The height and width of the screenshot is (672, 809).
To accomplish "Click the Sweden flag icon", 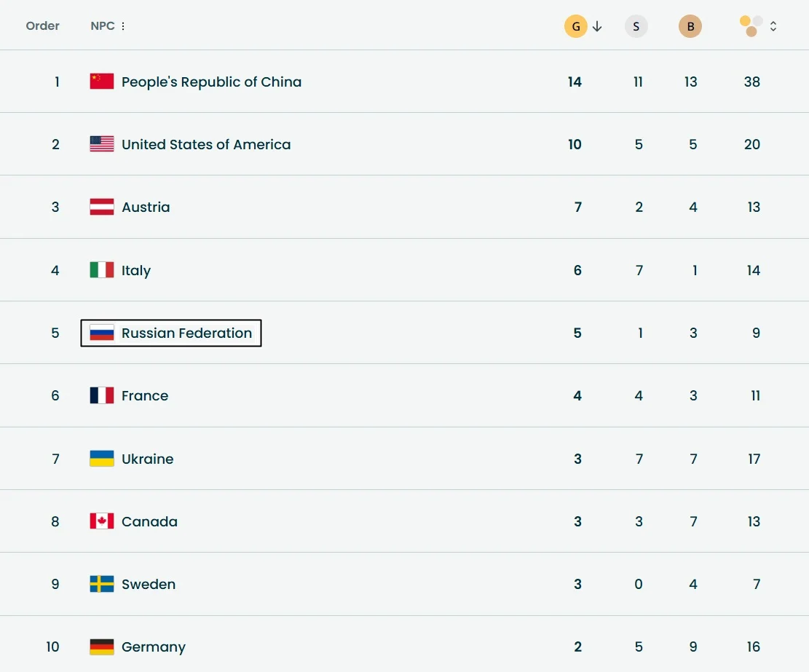I will [x=102, y=584].
